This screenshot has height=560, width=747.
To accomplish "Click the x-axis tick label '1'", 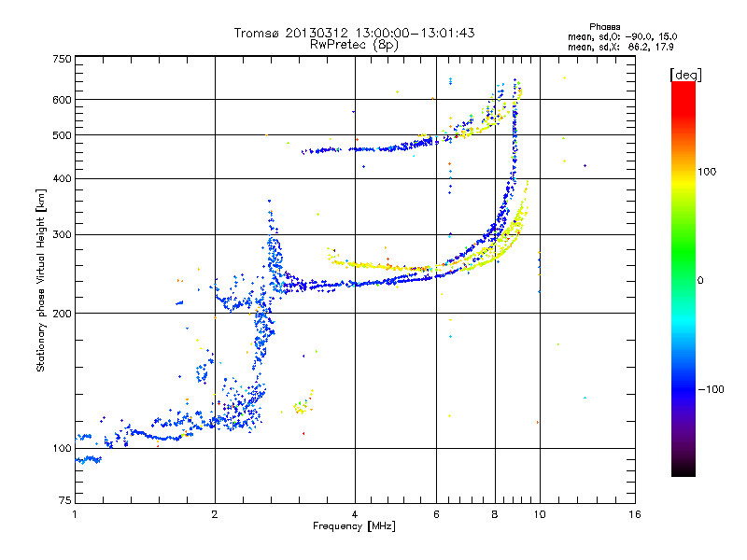I will point(75,514).
